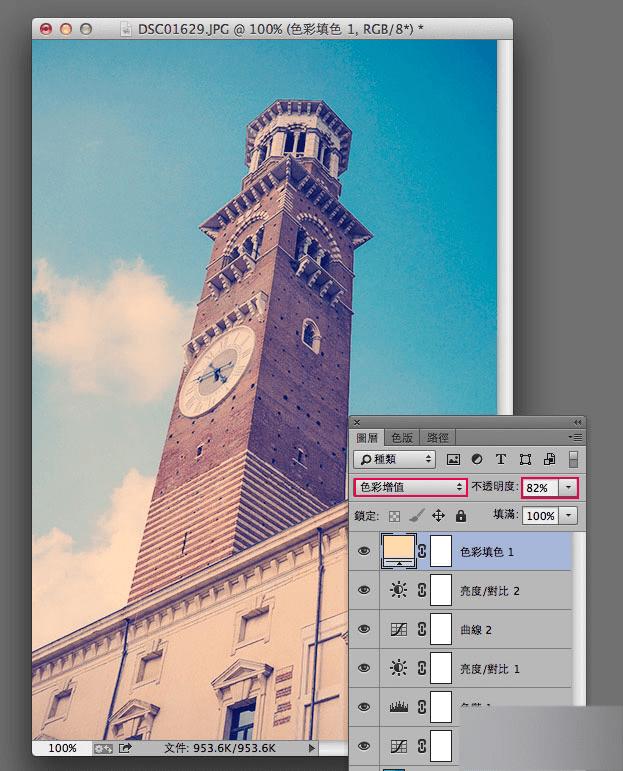
Task: Open the 種類 layer filter dropdown
Action: tap(394, 459)
